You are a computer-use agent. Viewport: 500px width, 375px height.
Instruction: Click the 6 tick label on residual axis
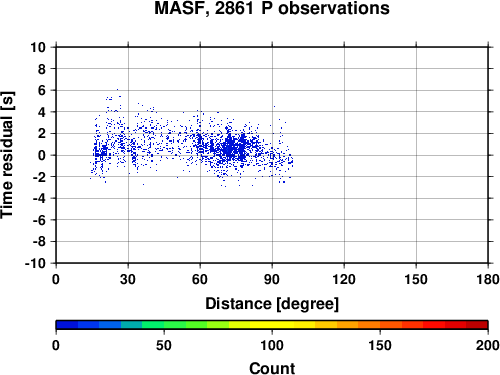(42, 90)
